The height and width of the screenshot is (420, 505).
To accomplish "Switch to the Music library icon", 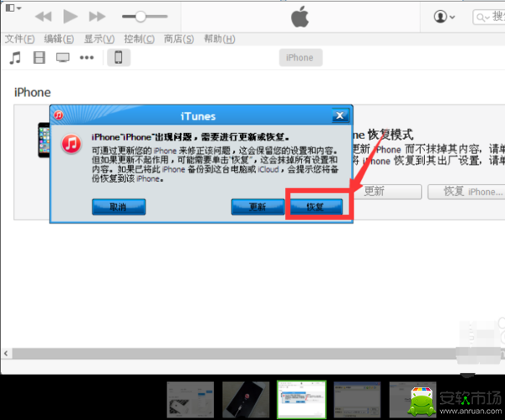I will [x=15, y=57].
